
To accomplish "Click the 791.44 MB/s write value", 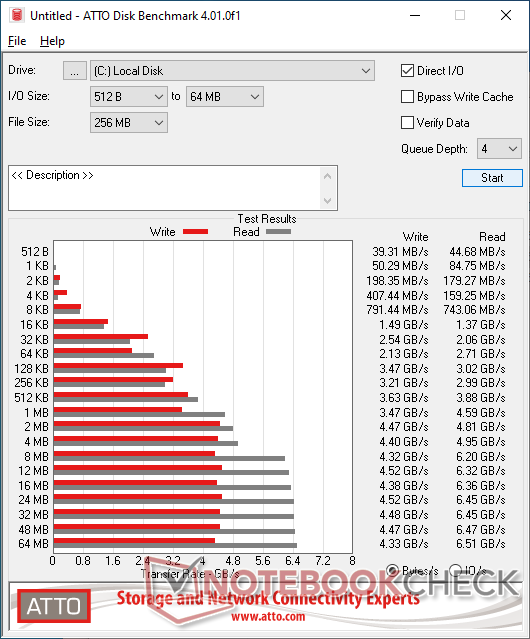I will tap(397, 310).
